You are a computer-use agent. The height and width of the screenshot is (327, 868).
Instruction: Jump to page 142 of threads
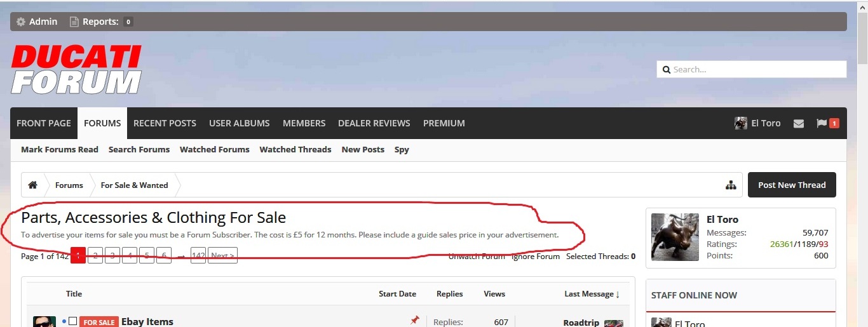click(x=198, y=256)
